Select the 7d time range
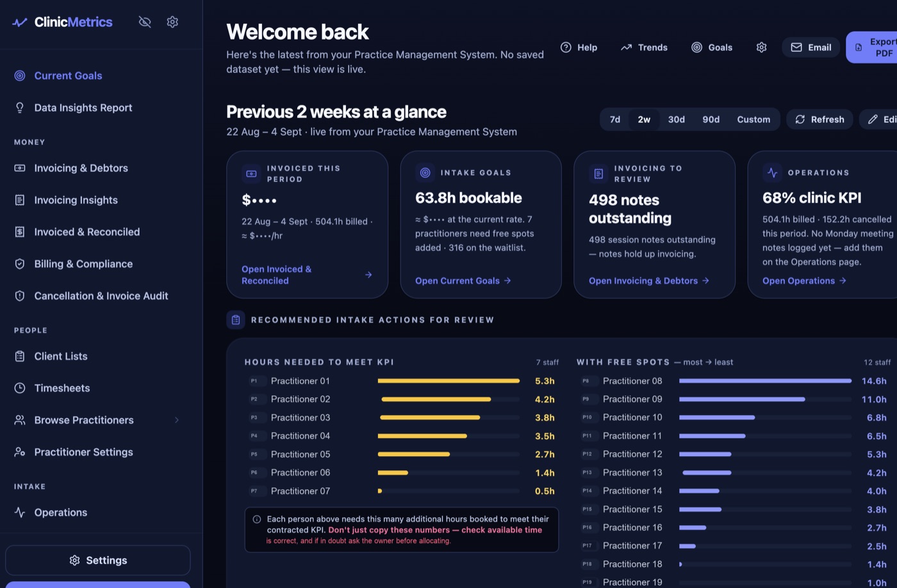 [x=615, y=120]
